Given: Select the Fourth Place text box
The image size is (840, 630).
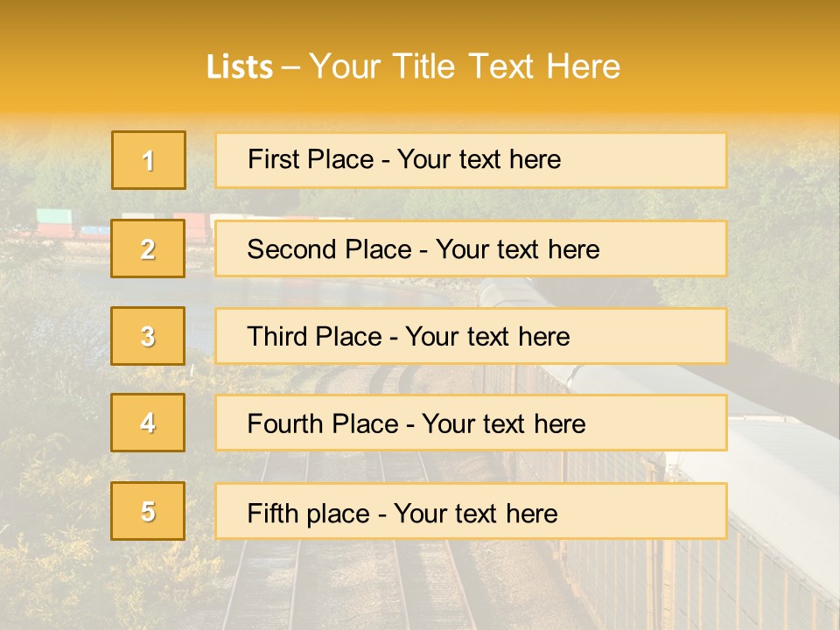Looking at the screenshot, I should click(471, 423).
